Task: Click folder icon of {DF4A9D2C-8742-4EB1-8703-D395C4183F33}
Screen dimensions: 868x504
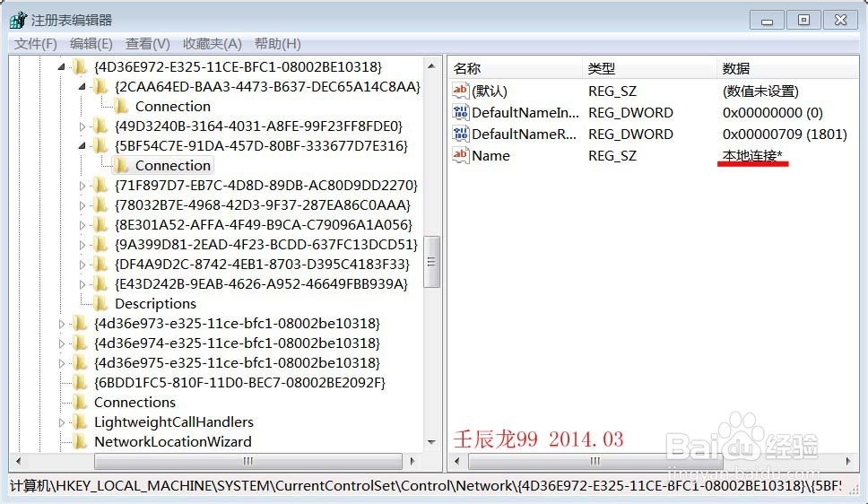Action: 100,265
